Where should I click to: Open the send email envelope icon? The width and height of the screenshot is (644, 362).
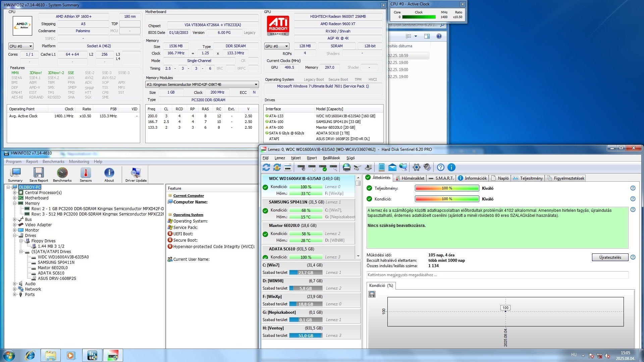pyautogui.click(x=392, y=167)
